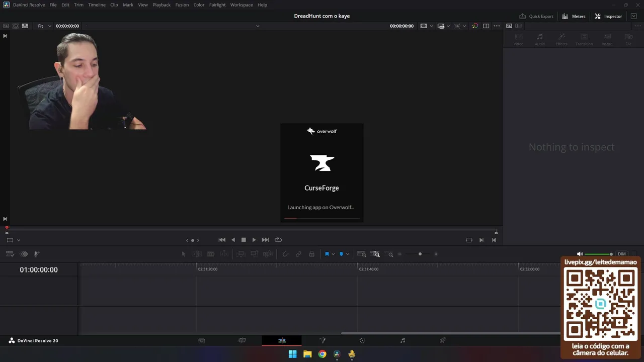This screenshot has width=644, height=362.
Task: Open the Effects inspector tab
Action: tap(561, 39)
